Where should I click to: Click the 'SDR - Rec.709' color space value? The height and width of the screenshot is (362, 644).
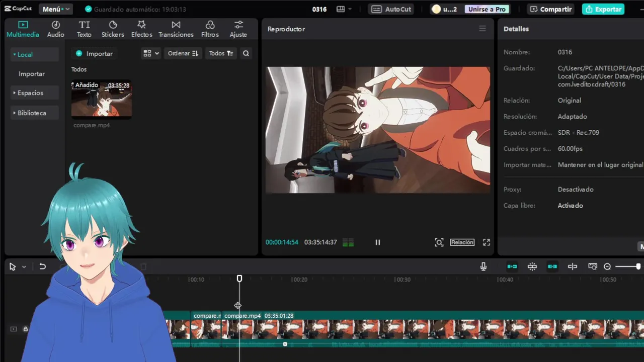click(578, 133)
